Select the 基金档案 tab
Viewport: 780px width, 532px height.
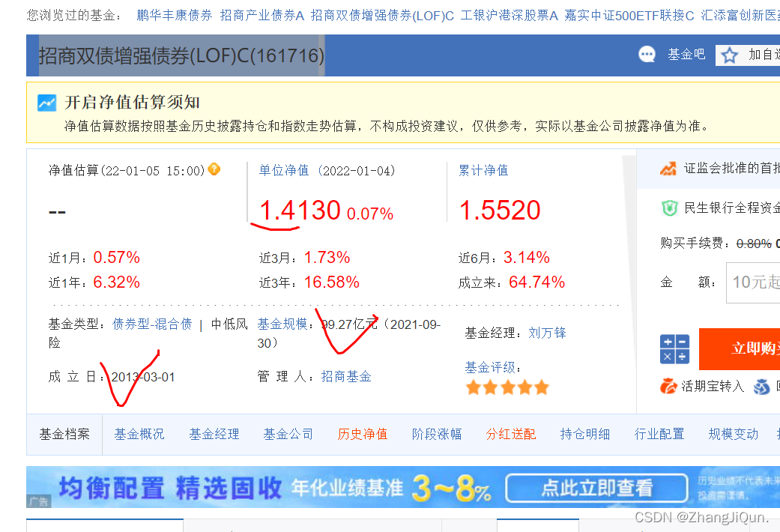pyautogui.click(x=64, y=435)
